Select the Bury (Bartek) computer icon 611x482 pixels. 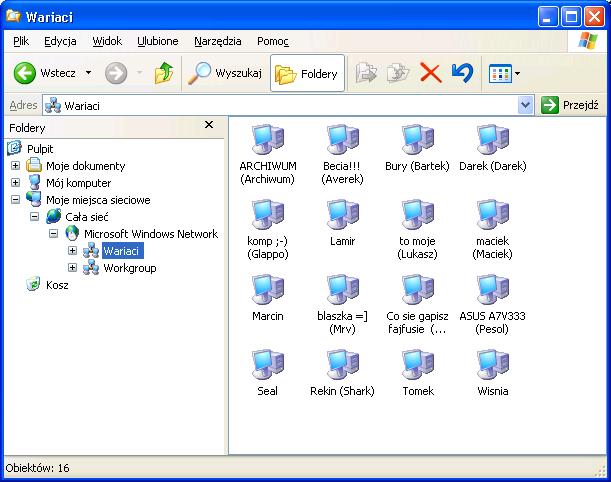[x=417, y=142]
